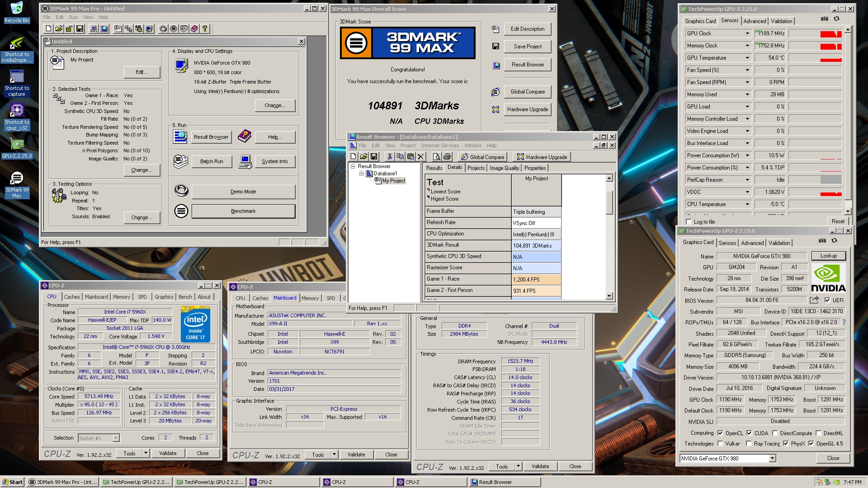Toggle the PhysX checkbox
The image size is (868, 488).
[786, 444]
